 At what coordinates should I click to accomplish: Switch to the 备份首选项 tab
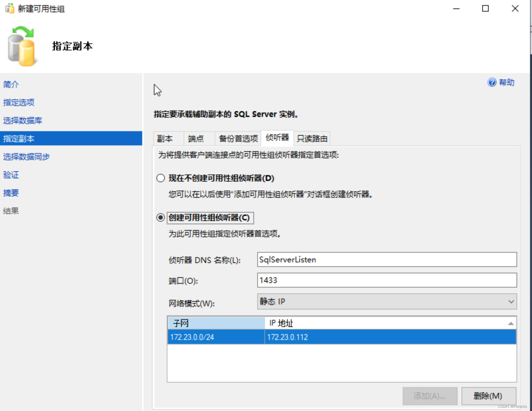tap(238, 139)
